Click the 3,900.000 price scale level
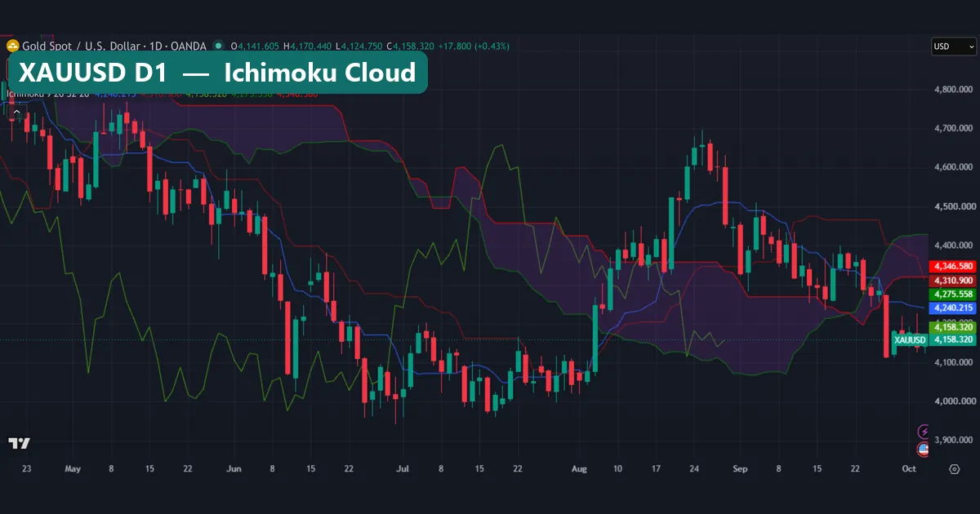The width and height of the screenshot is (980, 514). [954, 440]
